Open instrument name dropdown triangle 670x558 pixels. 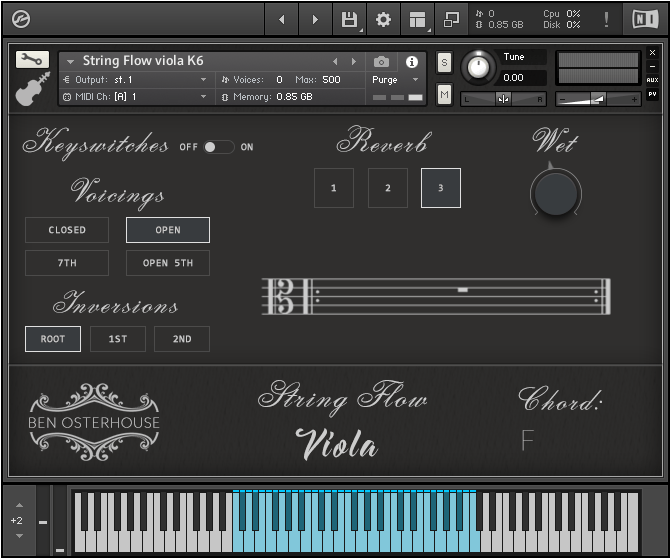click(x=71, y=62)
